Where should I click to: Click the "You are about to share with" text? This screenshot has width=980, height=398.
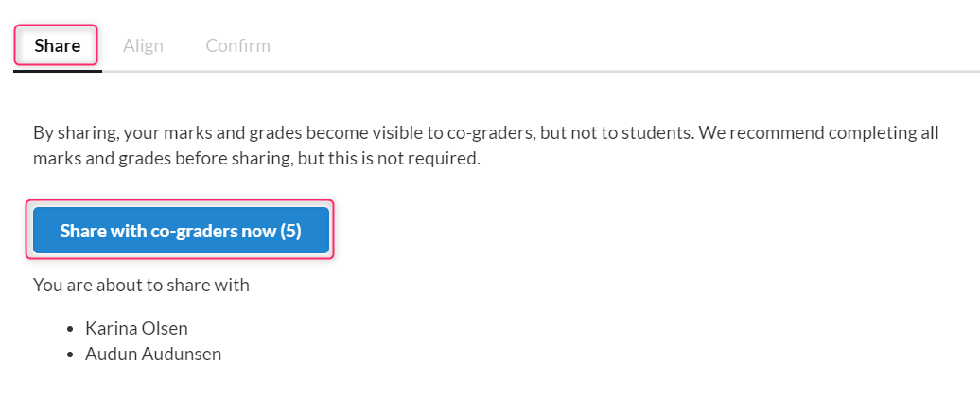(x=141, y=285)
